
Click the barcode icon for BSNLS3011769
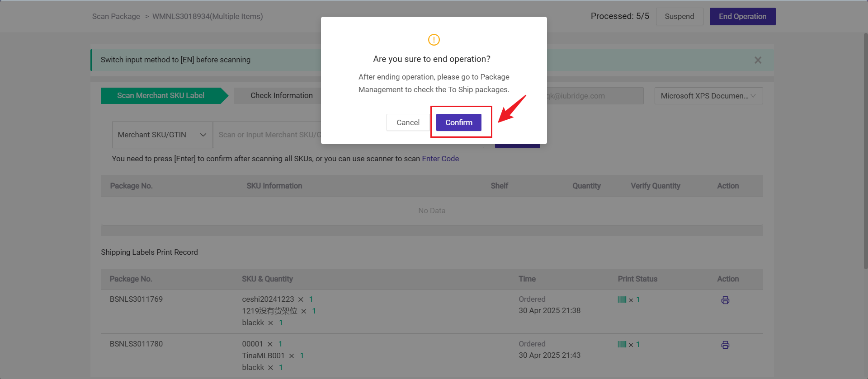pos(622,299)
